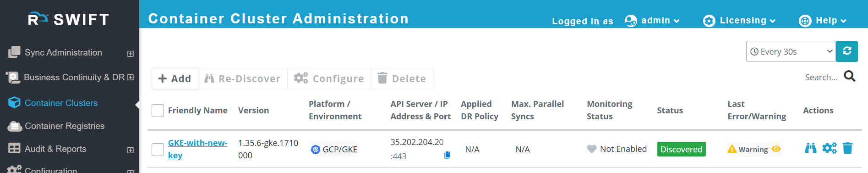Re-discover cluster via binoculars action icon
The height and width of the screenshot is (173, 868).
pos(811,148)
